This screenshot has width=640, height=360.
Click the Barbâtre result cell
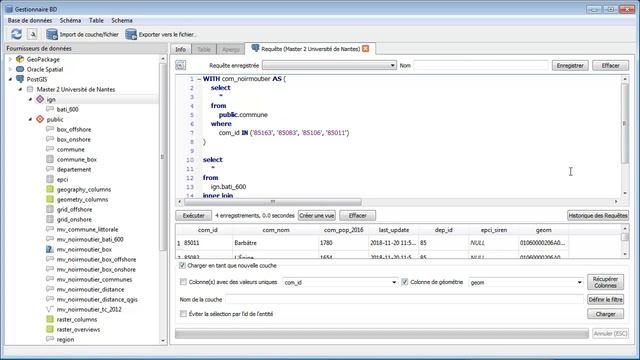[276, 242]
